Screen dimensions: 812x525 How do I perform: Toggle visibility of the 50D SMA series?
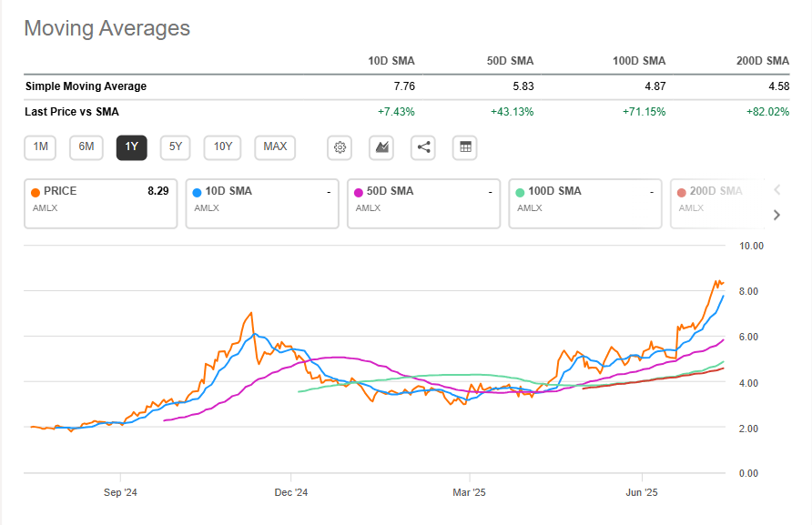pos(423,203)
